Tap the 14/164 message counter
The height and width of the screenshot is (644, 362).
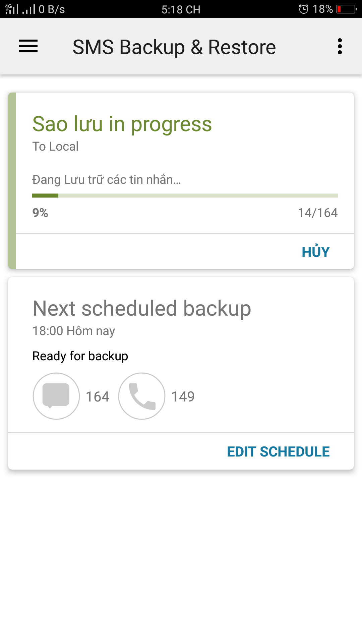pyautogui.click(x=317, y=213)
